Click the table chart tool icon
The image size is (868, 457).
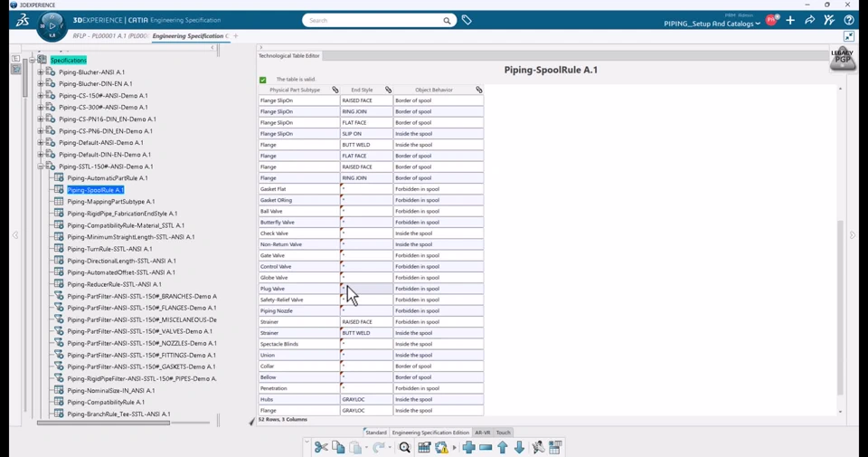click(x=424, y=448)
